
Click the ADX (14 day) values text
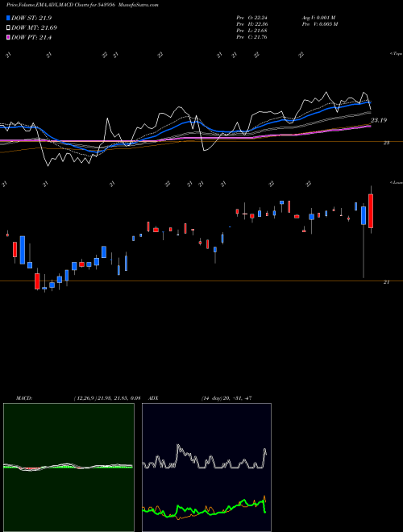pyautogui.click(x=226, y=398)
